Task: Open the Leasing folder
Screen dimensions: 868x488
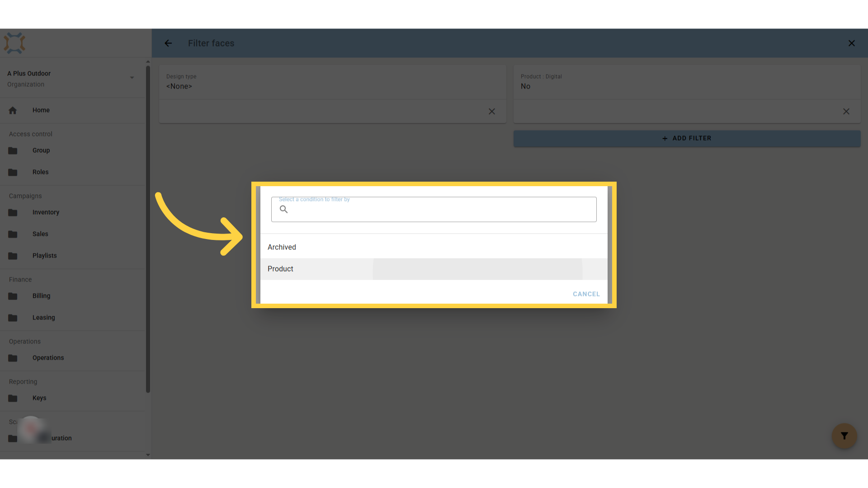Action: point(72,318)
